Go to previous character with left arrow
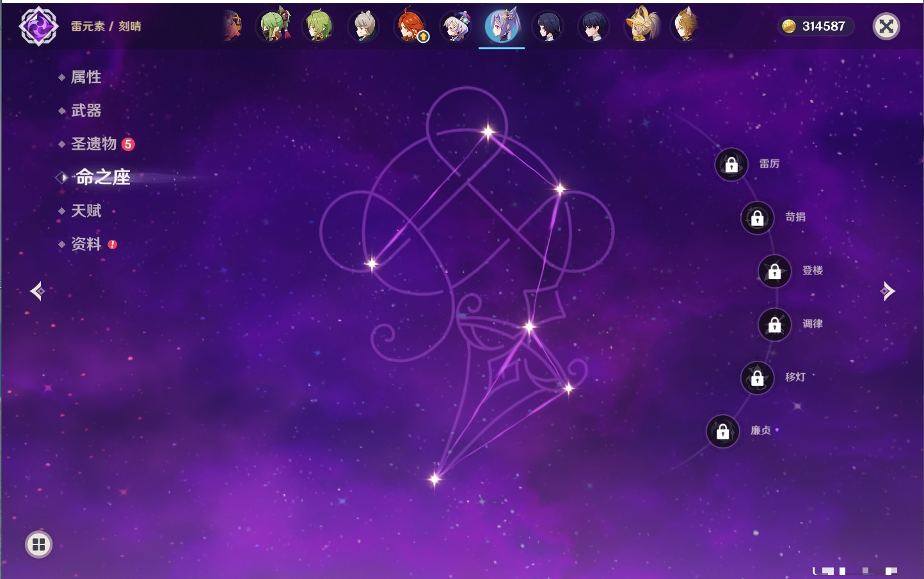The image size is (924, 579). (37, 291)
